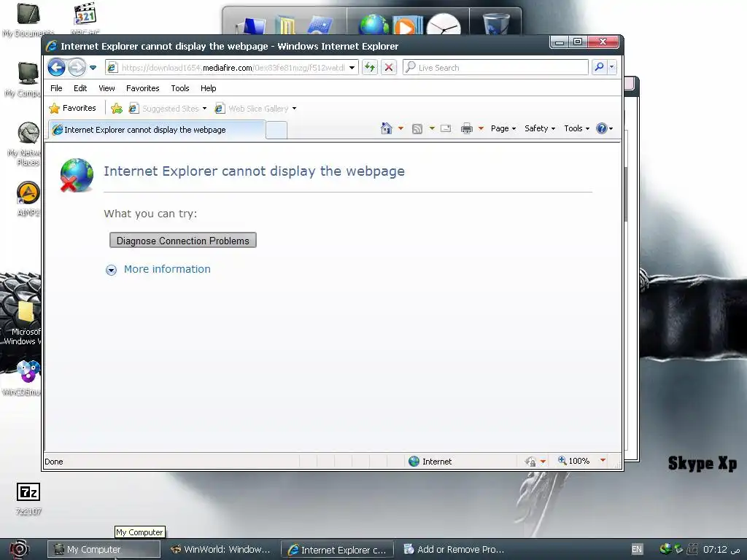Stop loading with the red X icon
The height and width of the screenshot is (560, 747).
click(x=389, y=68)
